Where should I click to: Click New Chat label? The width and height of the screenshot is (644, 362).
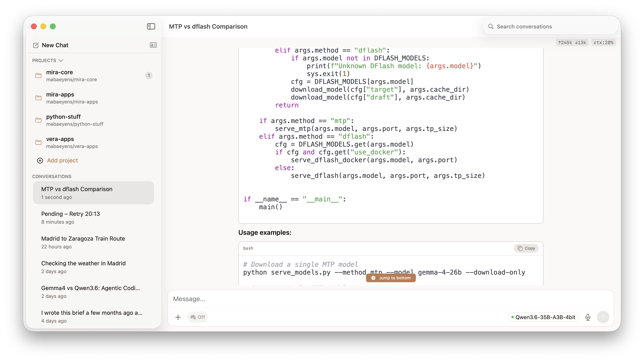[55, 45]
